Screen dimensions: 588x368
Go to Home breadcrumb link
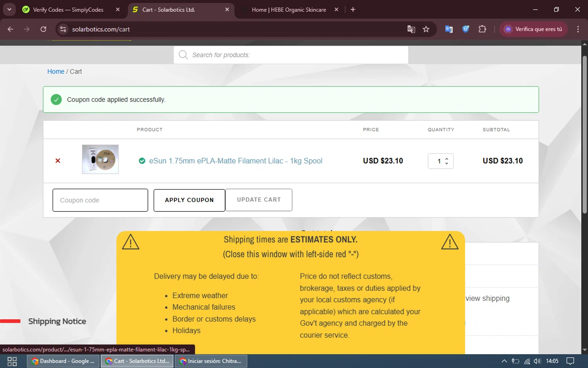pyautogui.click(x=56, y=71)
